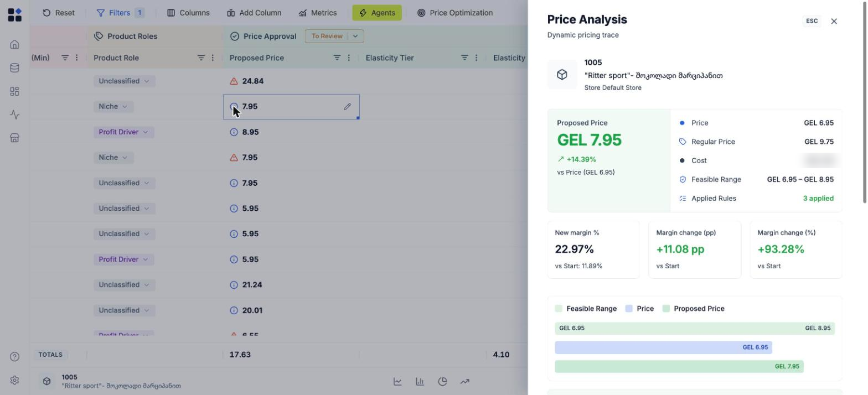
Task: Click the TOTALS label
Action: click(x=50, y=355)
